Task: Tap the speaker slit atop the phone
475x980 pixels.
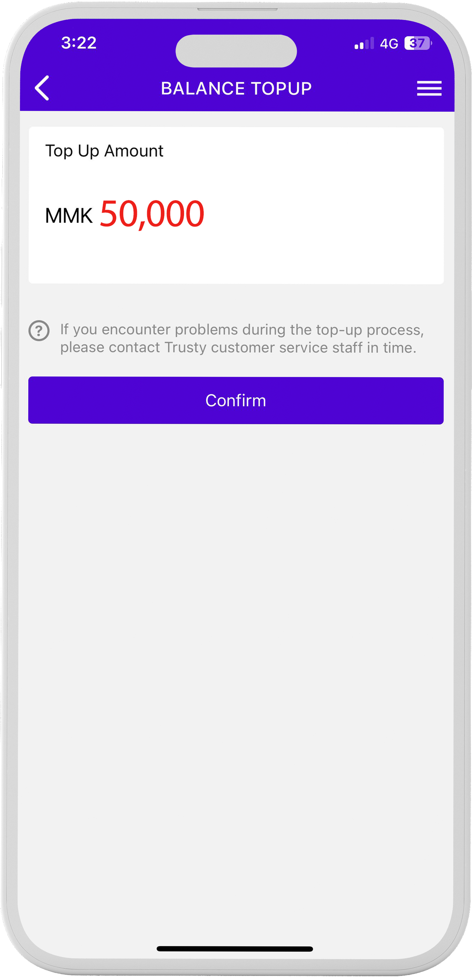Action: coord(237,9)
